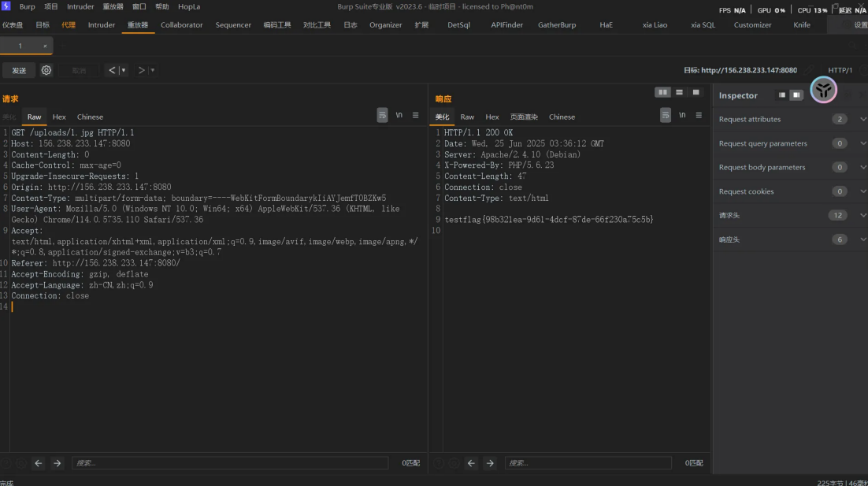Click the repeater settings gear icon
The height and width of the screenshot is (486, 868).
(x=46, y=70)
